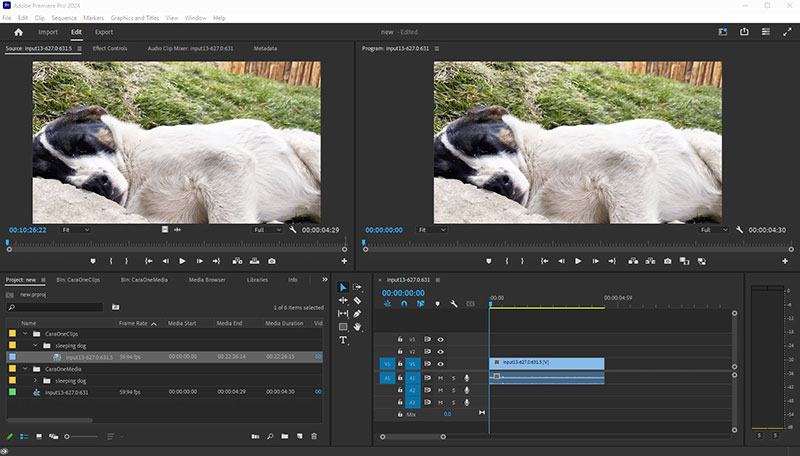This screenshot has height=456, width=800.
Task: Toggle V2 track output eye
Action: tap(440, 352)
